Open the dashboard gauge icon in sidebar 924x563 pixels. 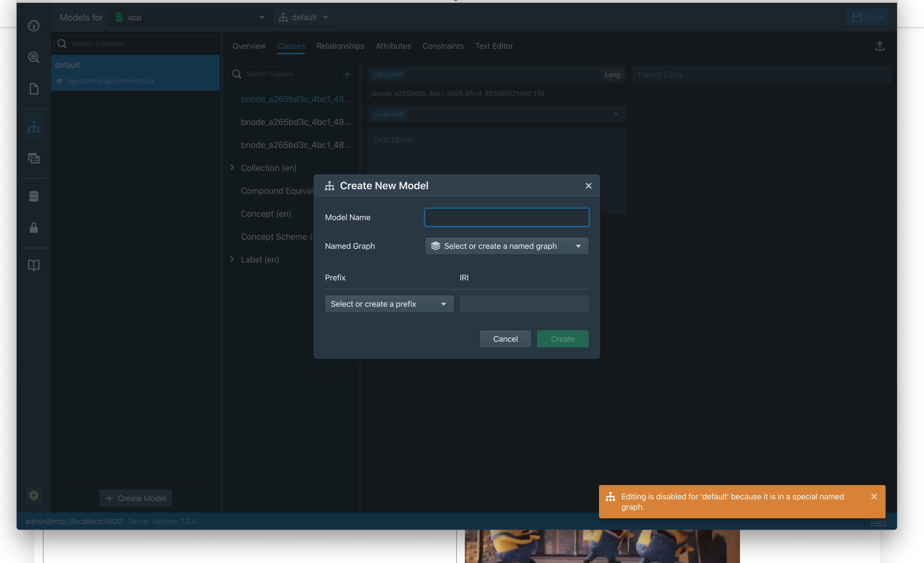click(34, 26)
